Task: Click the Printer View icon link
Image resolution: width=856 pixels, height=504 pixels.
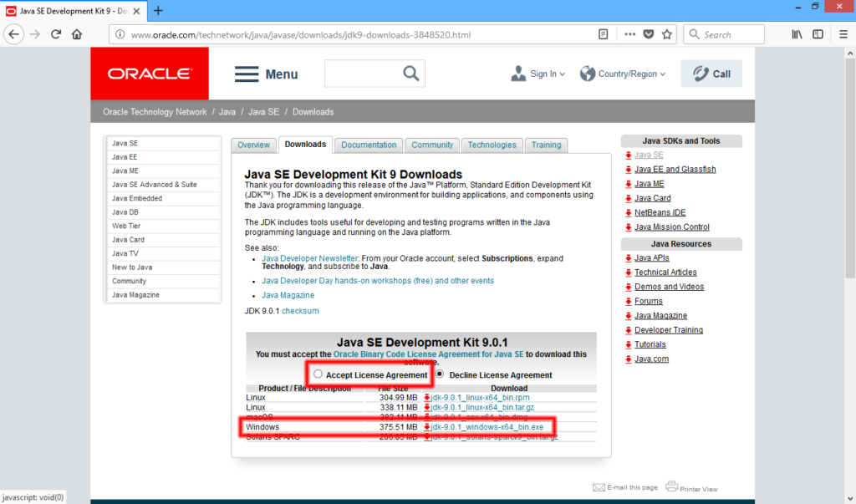Action: point(691,487)
